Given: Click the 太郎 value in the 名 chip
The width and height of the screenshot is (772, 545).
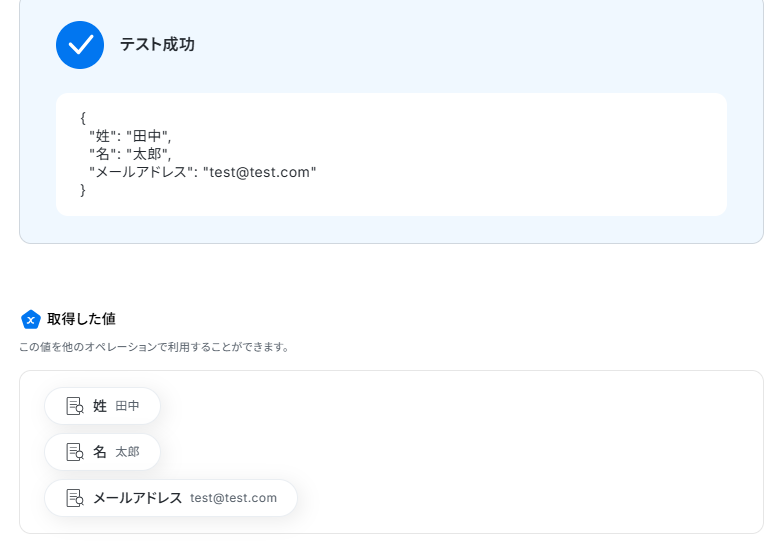Looking at the screenshot, I should point(128,452).
